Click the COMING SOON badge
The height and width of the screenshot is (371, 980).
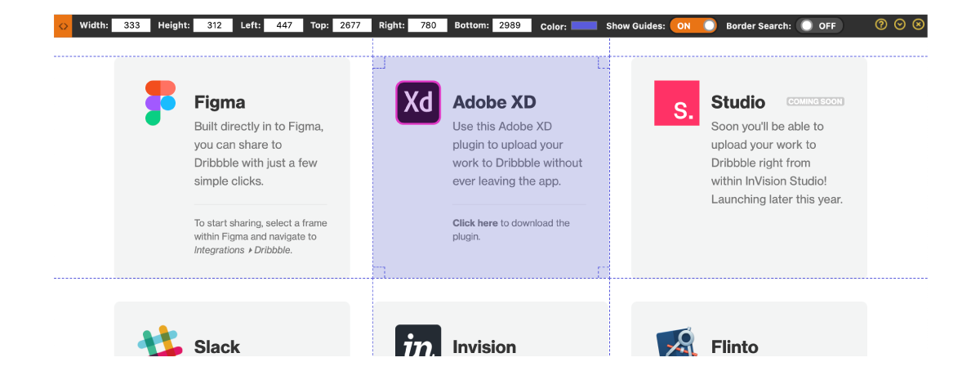pyautogui.click(x=815, y=101)
